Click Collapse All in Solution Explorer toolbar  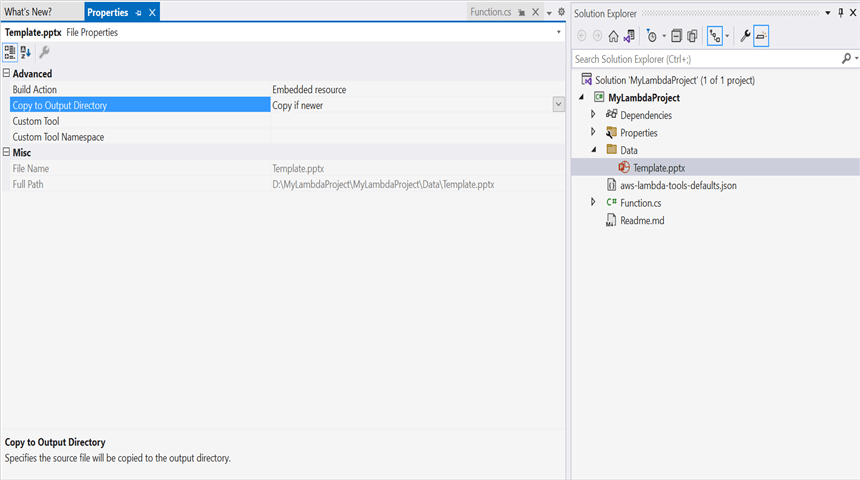pyautogui.click(x=677, y=36)
